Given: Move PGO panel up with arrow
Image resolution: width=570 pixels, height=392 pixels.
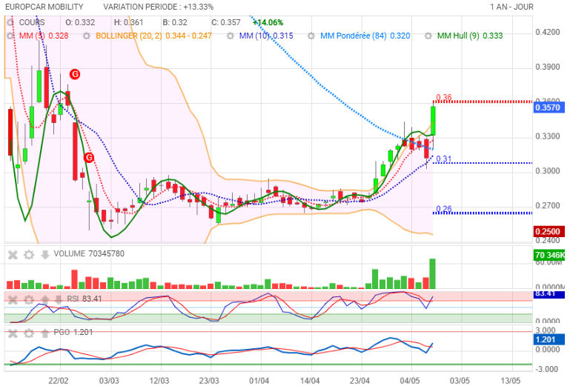Looking at the screenshot, I should coord(44,333).
